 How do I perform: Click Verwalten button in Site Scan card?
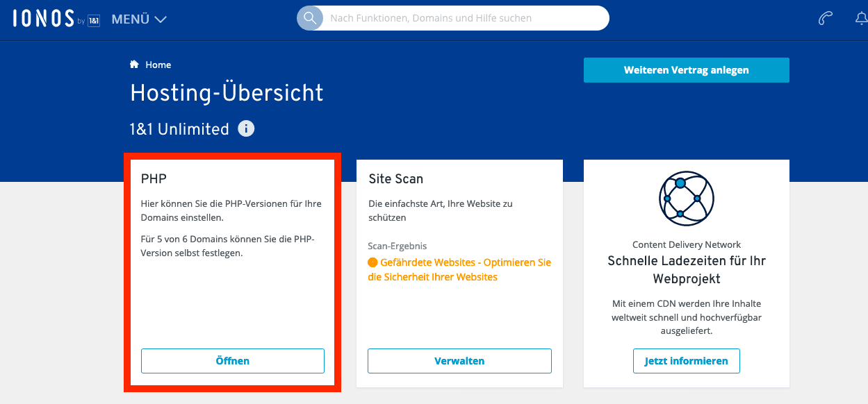(459, 361)
